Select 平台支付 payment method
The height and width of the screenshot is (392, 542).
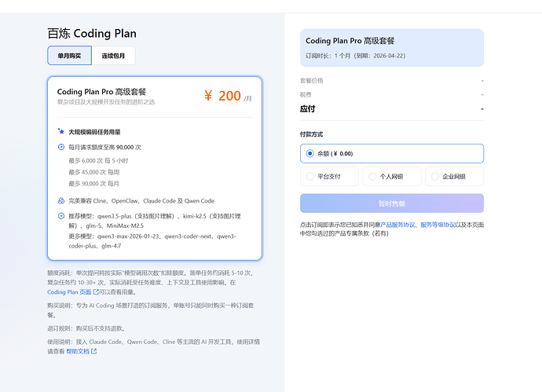coord(329,176)
